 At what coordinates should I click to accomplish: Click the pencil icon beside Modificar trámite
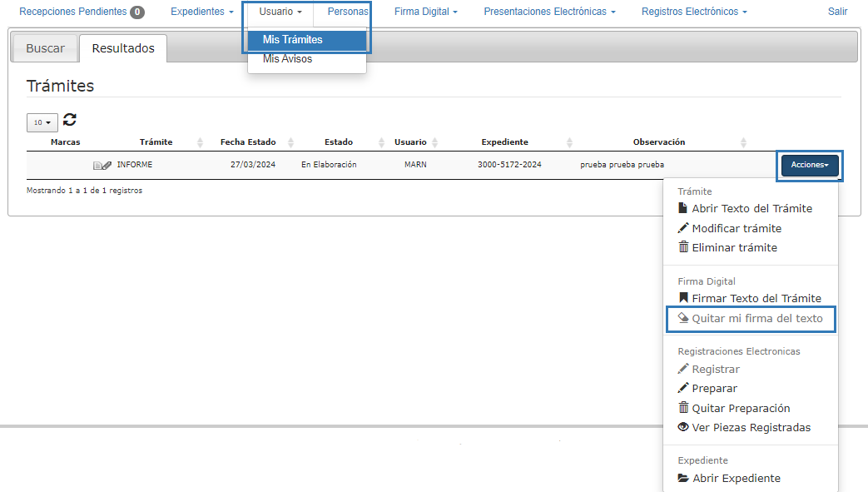683,228
